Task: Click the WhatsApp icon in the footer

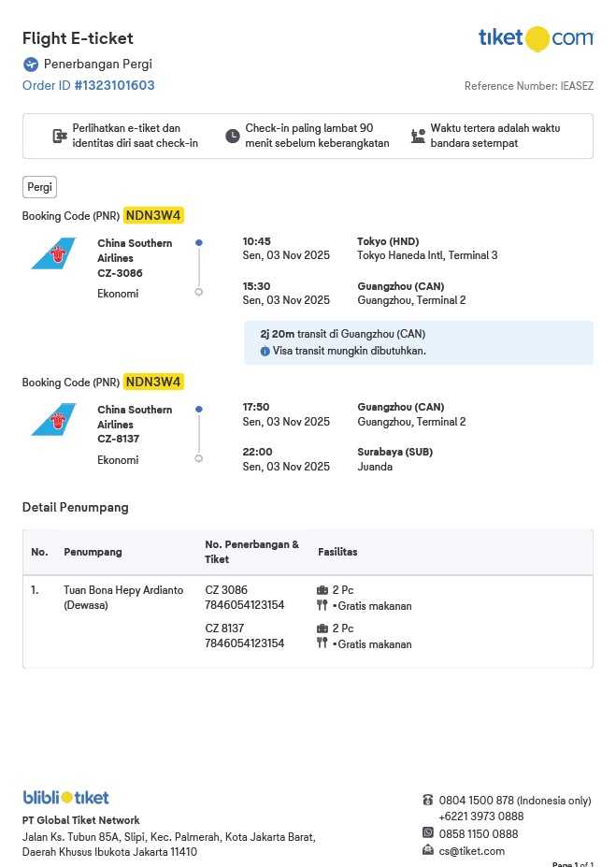Action: (428, 832)
